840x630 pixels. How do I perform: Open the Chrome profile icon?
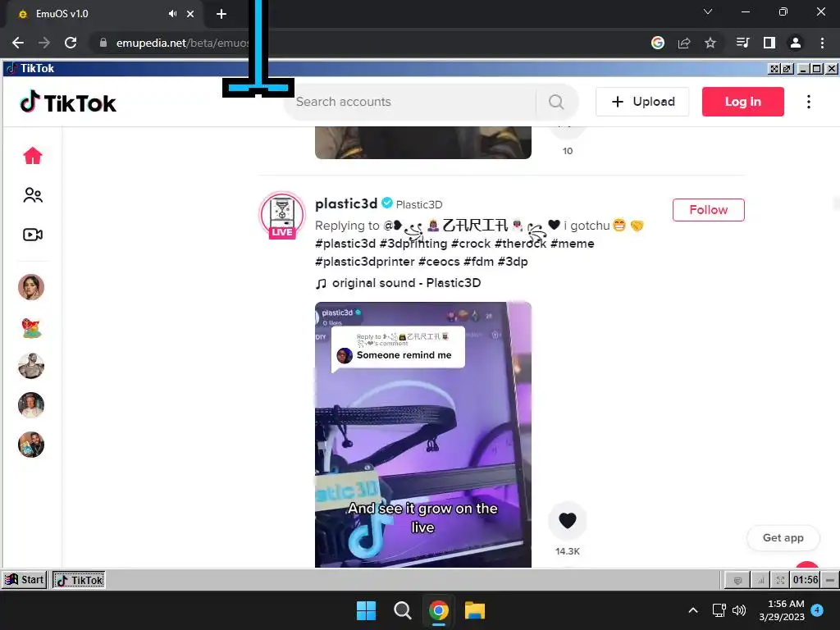point(796,43)
